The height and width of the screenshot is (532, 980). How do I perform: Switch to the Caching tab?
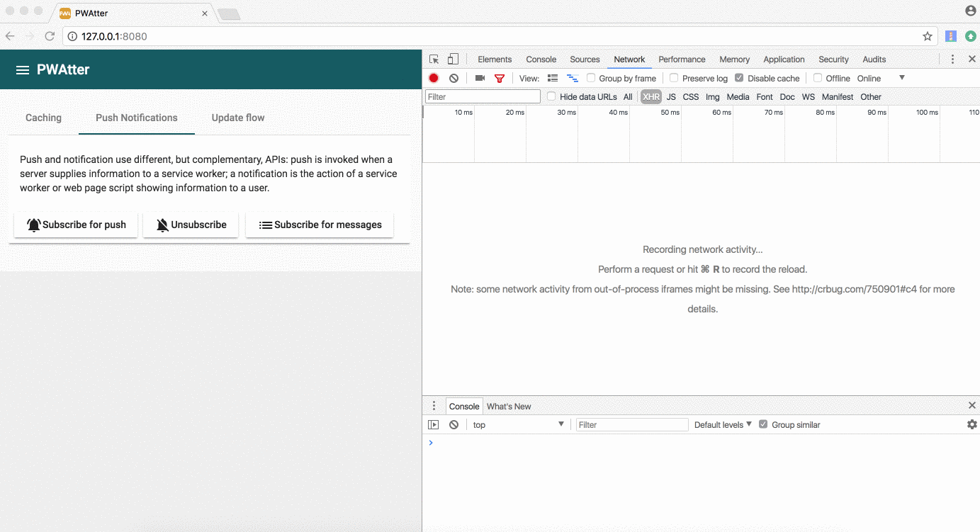coord(43,118)
